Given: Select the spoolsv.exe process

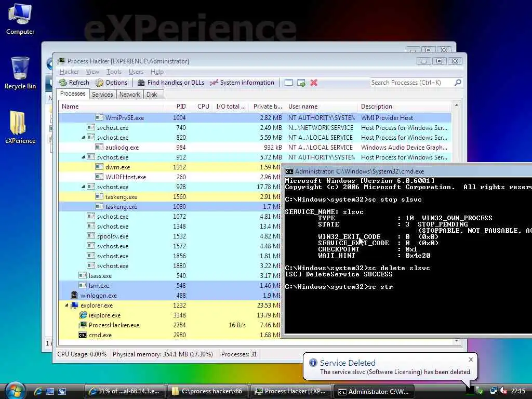Looking at the screenshot, I should [170, 236].
